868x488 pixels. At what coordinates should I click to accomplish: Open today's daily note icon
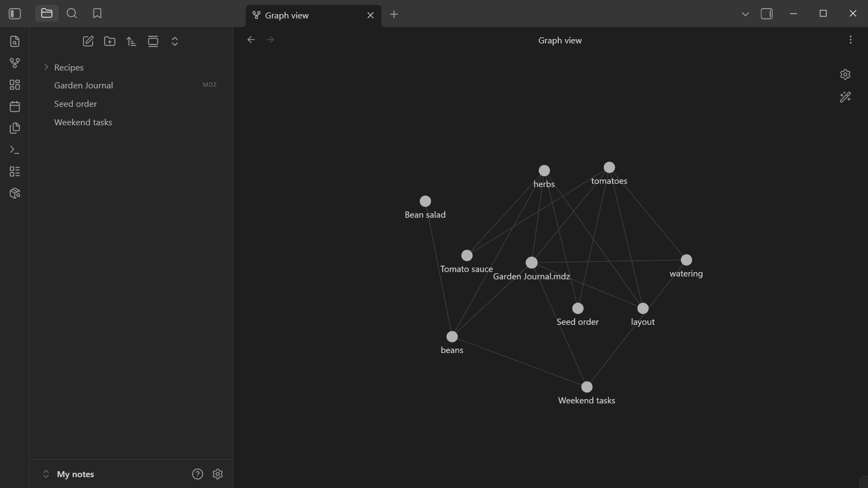[x=15, y=106]
